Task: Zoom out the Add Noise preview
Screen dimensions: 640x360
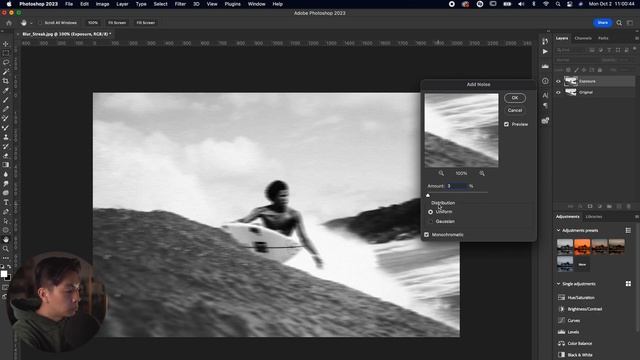Action: click(441, 173)
